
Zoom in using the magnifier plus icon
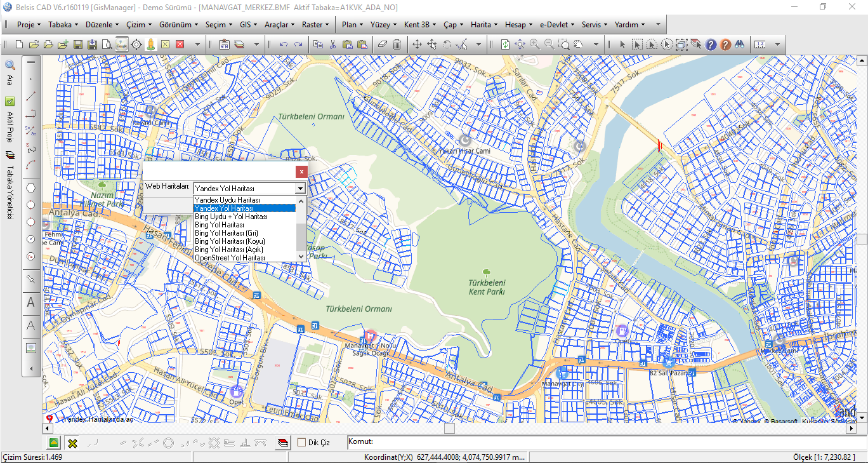[x=535, y=44]
